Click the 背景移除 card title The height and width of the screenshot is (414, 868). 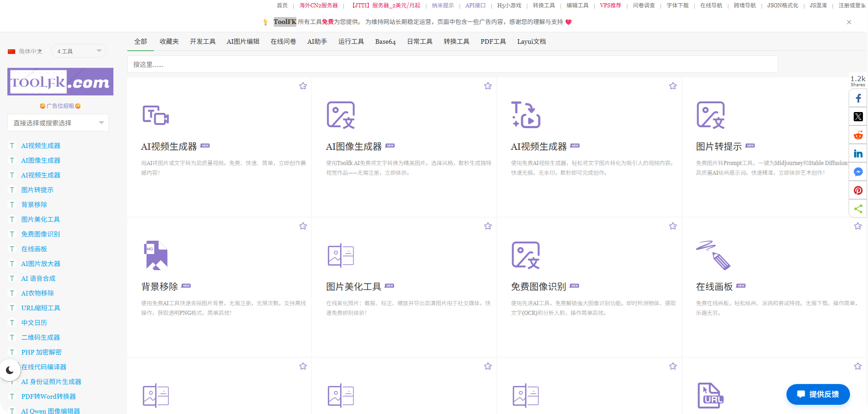click(159, 287)
